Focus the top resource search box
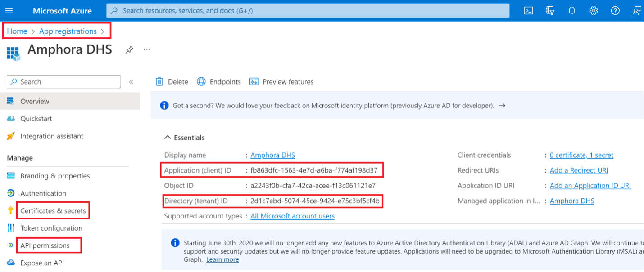The image size is (644, 272). coord(308,10)
